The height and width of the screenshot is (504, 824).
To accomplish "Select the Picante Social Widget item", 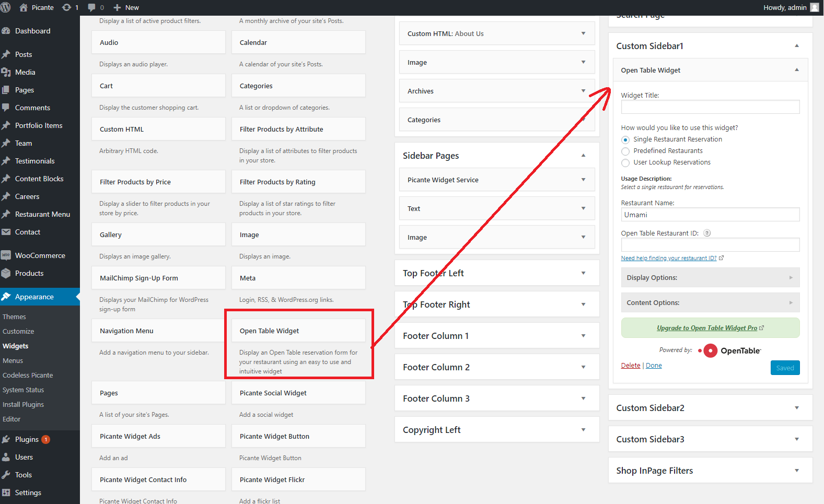I will [298, 393].
